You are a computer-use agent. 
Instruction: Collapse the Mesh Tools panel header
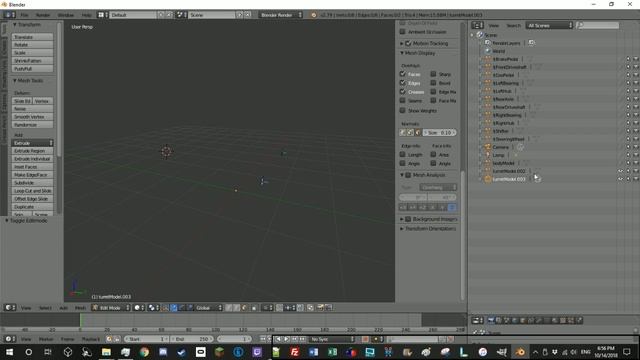[x=28, y=80]
